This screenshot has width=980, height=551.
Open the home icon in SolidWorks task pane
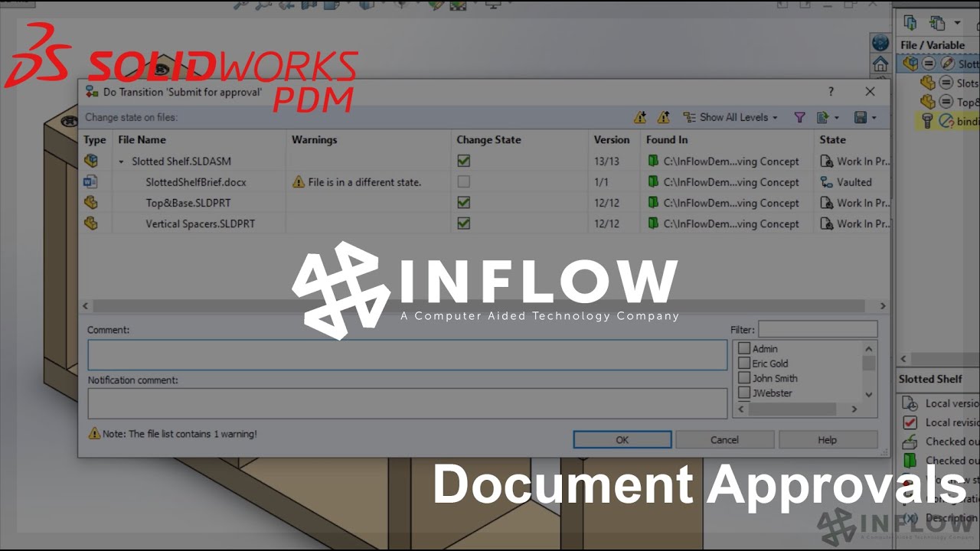[880, 64]
